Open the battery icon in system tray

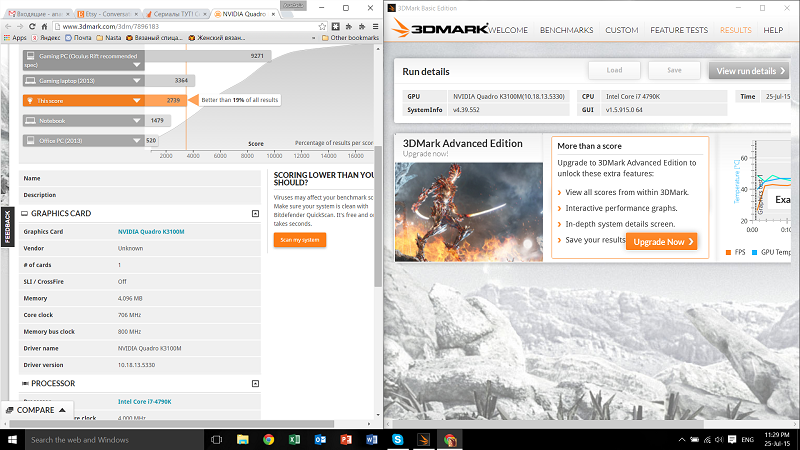pyautogui.click(x=694, y=439)
